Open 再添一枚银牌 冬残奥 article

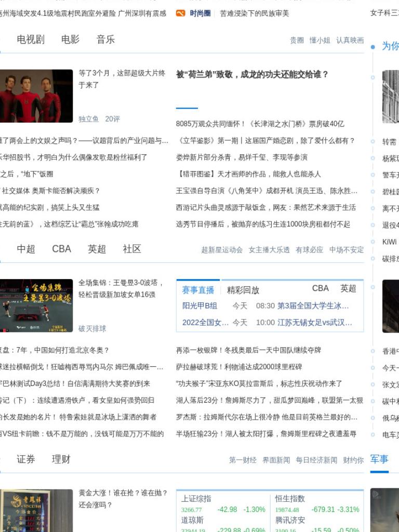[x=248, y=350]
